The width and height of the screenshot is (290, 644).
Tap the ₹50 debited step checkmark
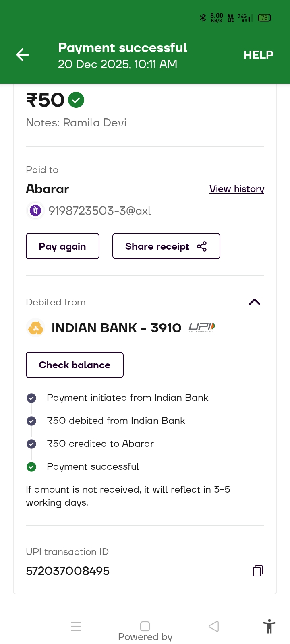point(31,421)
